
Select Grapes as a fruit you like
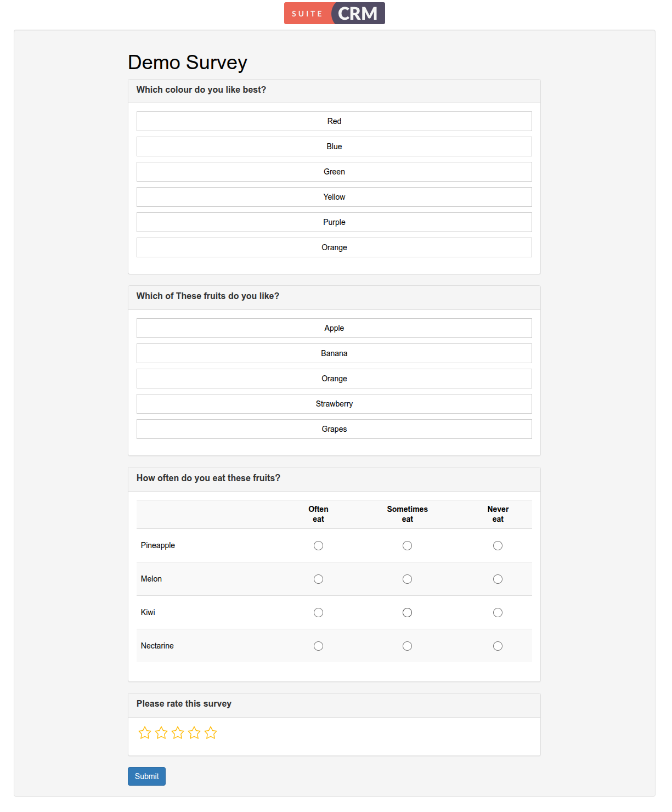(x=334, y=428)
